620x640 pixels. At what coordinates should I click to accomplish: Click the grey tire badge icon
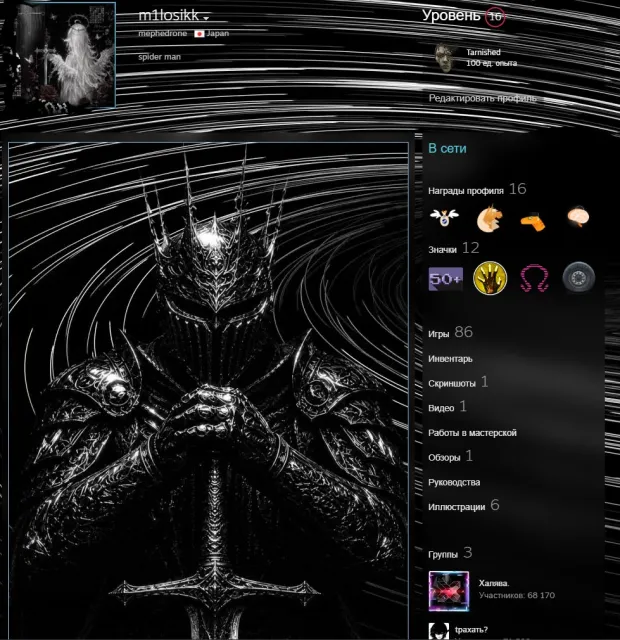[x=578, y=278]
